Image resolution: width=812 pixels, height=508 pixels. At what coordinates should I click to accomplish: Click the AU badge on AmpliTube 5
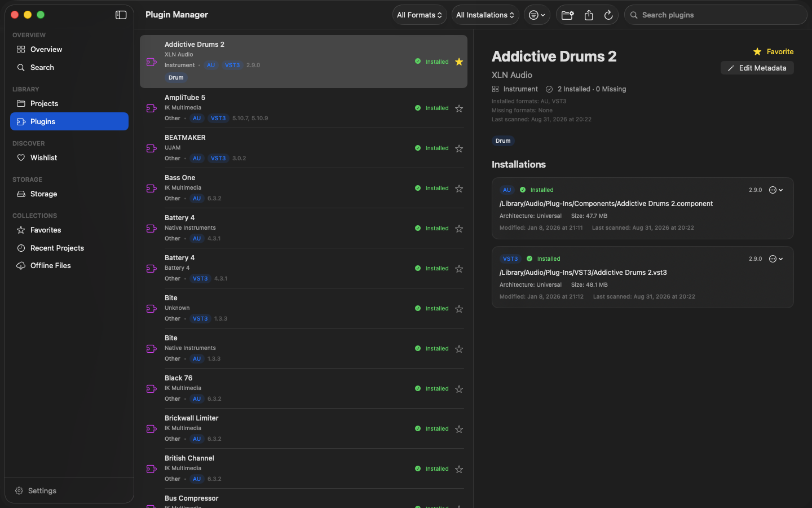pyautogui.click(x=197, y=119)
